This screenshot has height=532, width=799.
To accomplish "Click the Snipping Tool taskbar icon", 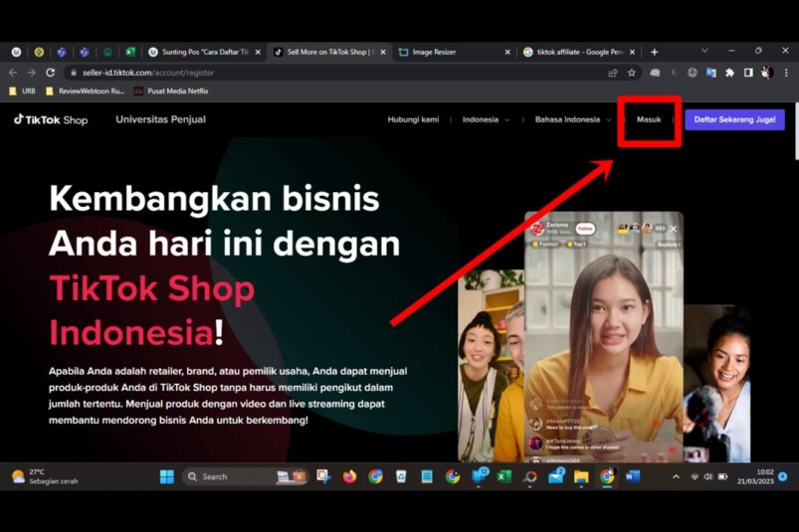I will pos(323,476).
